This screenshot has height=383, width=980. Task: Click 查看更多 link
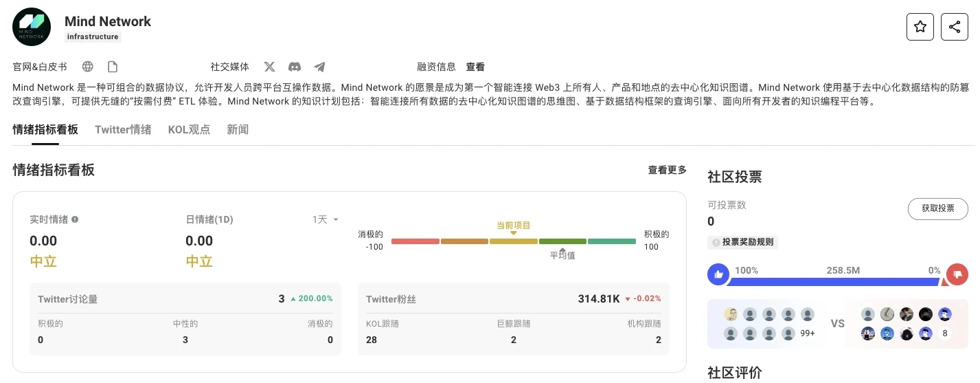(667, 170)
